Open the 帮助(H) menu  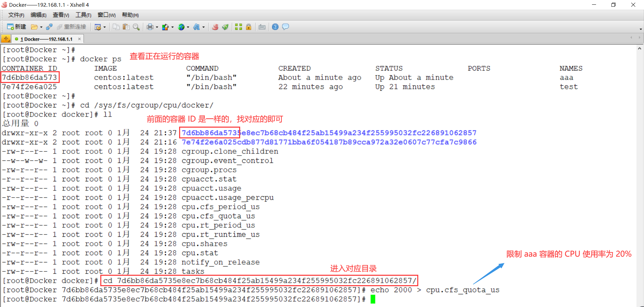point(130,15)
